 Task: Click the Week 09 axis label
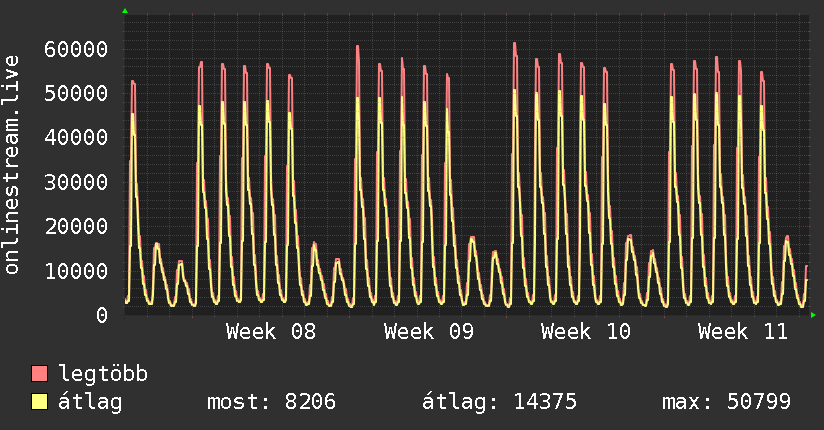click(x=429, y=332)
